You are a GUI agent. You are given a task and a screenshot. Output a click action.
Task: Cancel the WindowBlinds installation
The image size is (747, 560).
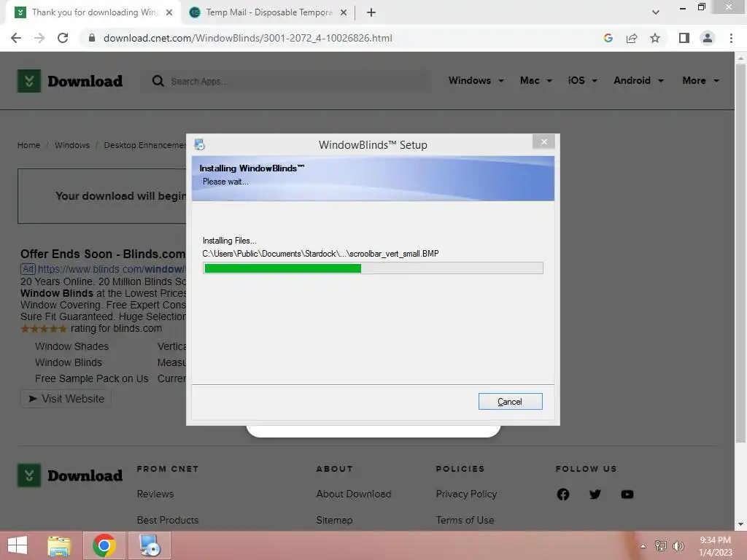point(510,402)
